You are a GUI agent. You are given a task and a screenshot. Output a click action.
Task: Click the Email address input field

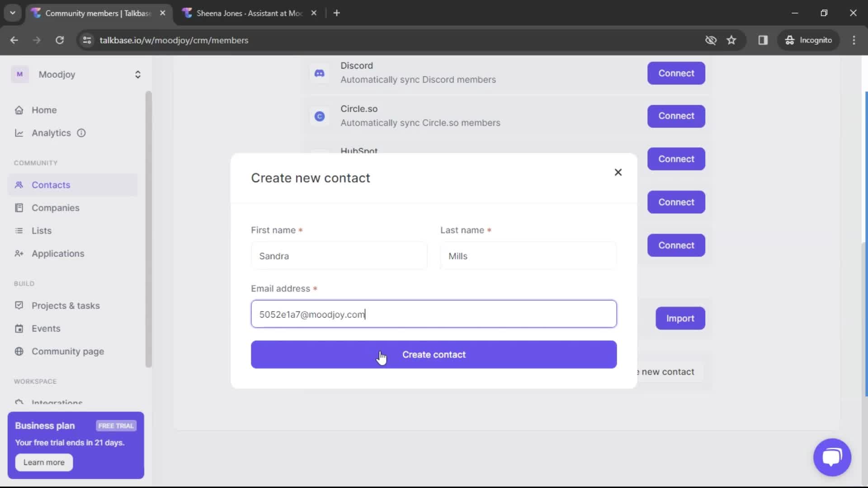(x=434, y=314)
